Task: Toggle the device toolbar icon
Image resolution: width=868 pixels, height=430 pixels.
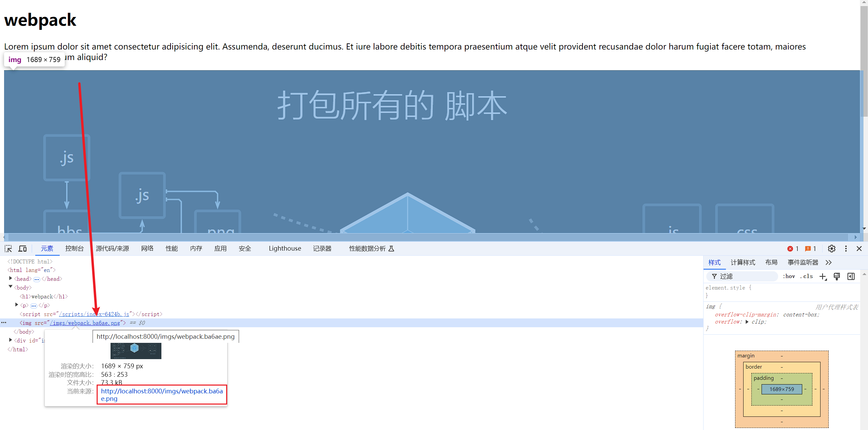Action: [x=22, y=249]
